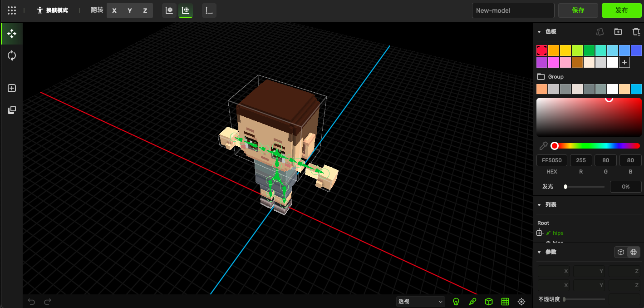Collapse the 列表 list section

click(x=539, y=205)
